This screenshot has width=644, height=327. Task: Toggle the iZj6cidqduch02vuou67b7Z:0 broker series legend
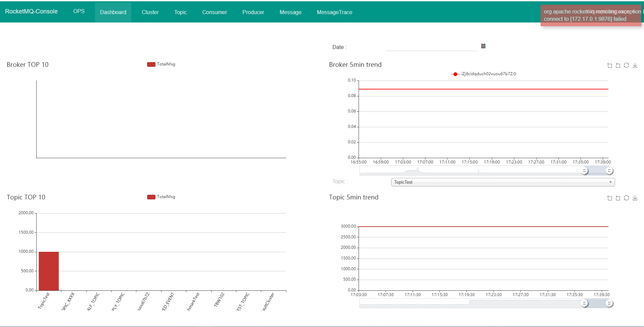[484, 74]
